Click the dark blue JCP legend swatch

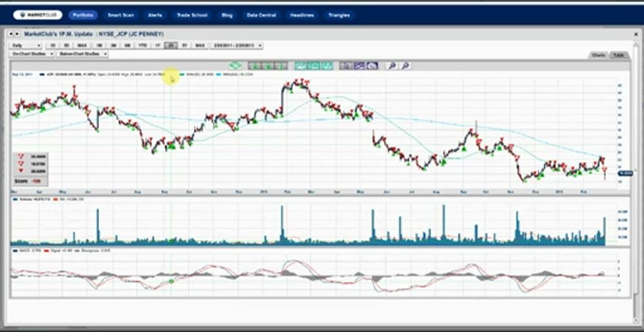pyautogui.click(x=42, y=74)
